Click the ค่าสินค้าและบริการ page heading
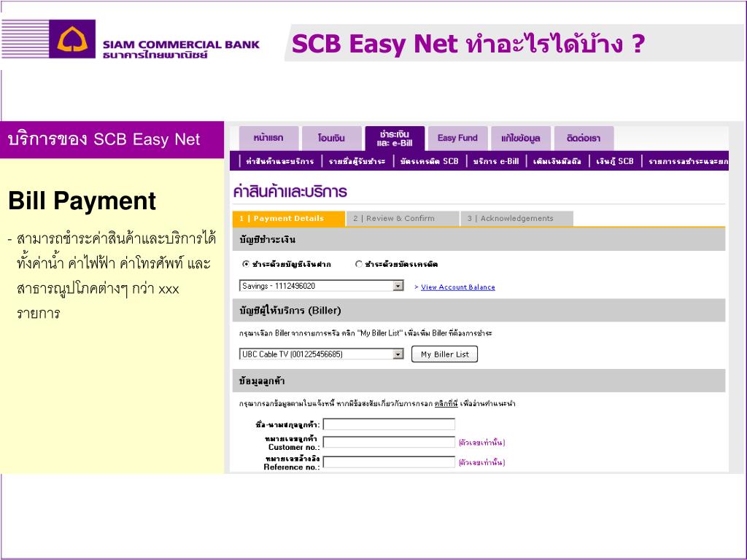747x560 pixels. coord(290,192)
